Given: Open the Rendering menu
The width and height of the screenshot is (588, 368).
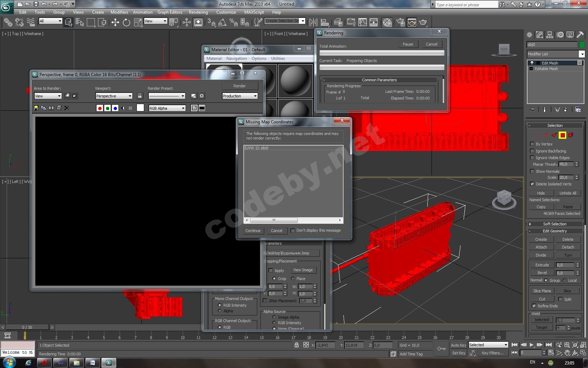Looking at the screenshot, I should coord(198,12).
